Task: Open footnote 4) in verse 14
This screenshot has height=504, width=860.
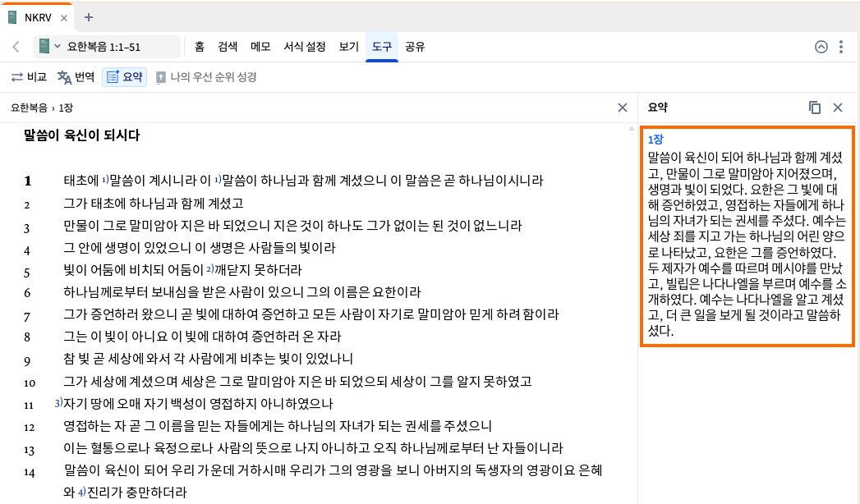Action: click(x=81, y=492)
